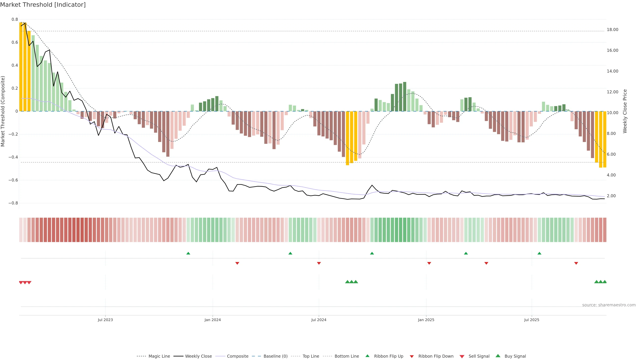Click the Ribbon Flip Down marker at Jul 2024
Screen dimensions: 644x362
tap(319, 263)
